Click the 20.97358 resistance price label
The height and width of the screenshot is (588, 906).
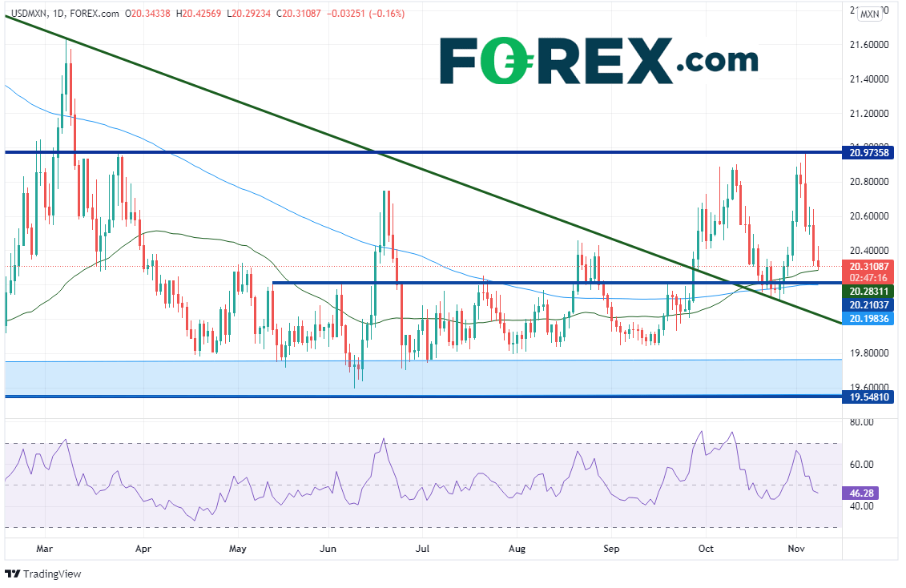coord(868,153)
